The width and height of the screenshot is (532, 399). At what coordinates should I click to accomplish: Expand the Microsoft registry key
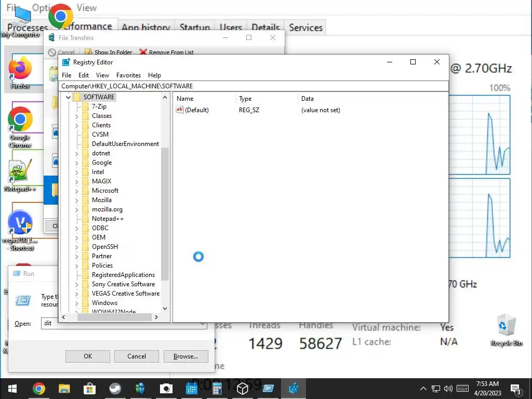[76, 191]
